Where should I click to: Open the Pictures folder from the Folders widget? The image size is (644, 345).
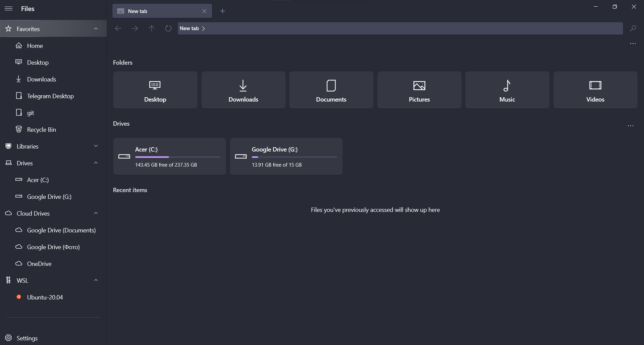click(419, 90)
